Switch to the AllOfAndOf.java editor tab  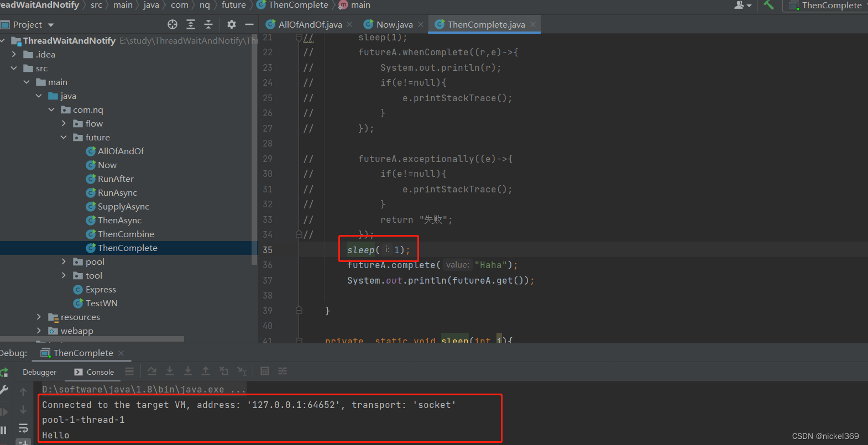coord(309,24)
